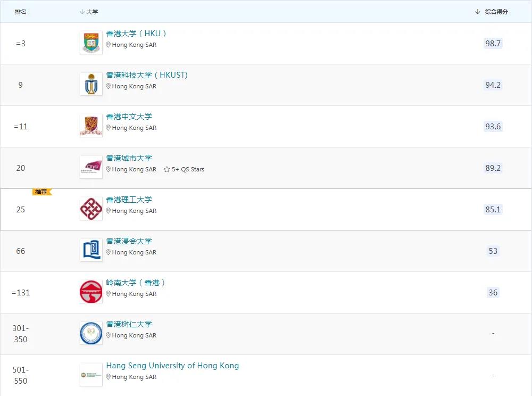Open the 香港城市大学 link
The height and width of the screenshot is (396, 532).
click(130, 158)
